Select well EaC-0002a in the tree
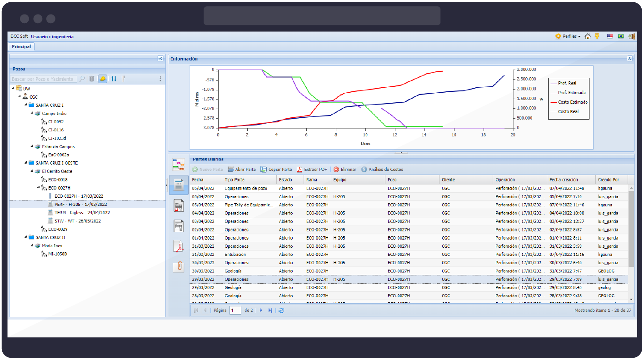The image size is (644, 360). (59, 155)
